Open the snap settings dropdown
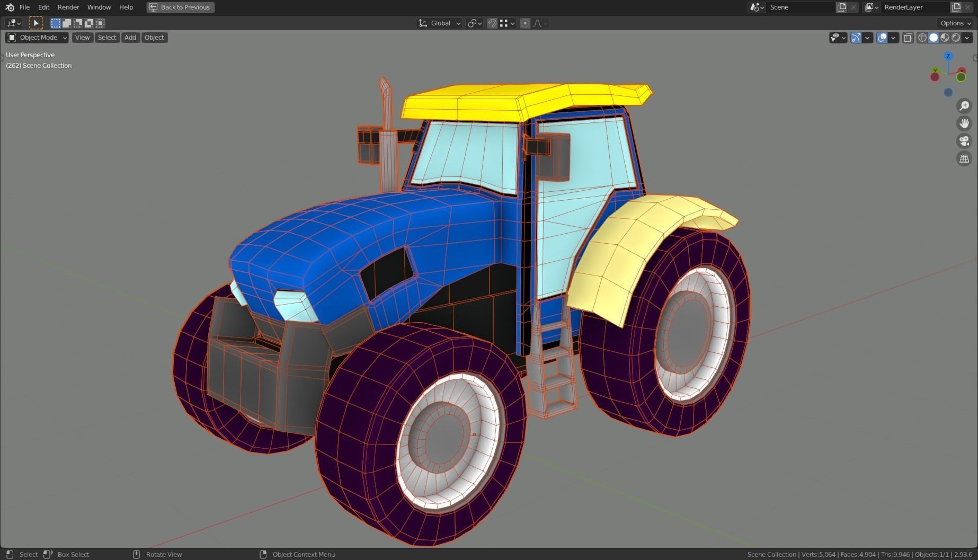Image resolution: width=978 pixels, height=560 pixels. [x=508, y=23]
